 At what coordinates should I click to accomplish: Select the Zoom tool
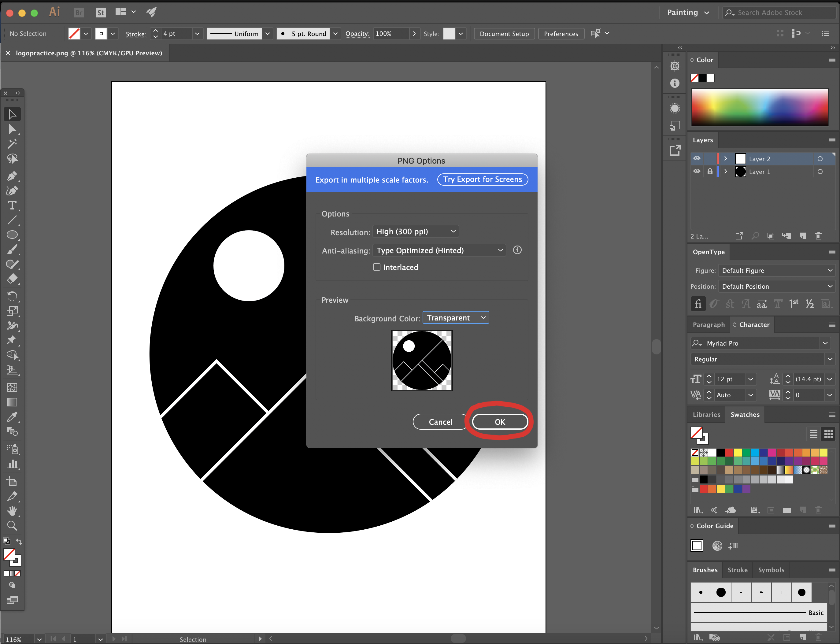click(13, 526)
